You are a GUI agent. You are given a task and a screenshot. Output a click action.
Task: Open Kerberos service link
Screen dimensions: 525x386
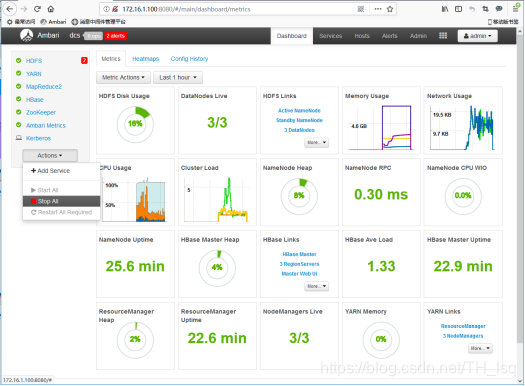[x=39, y=138]
